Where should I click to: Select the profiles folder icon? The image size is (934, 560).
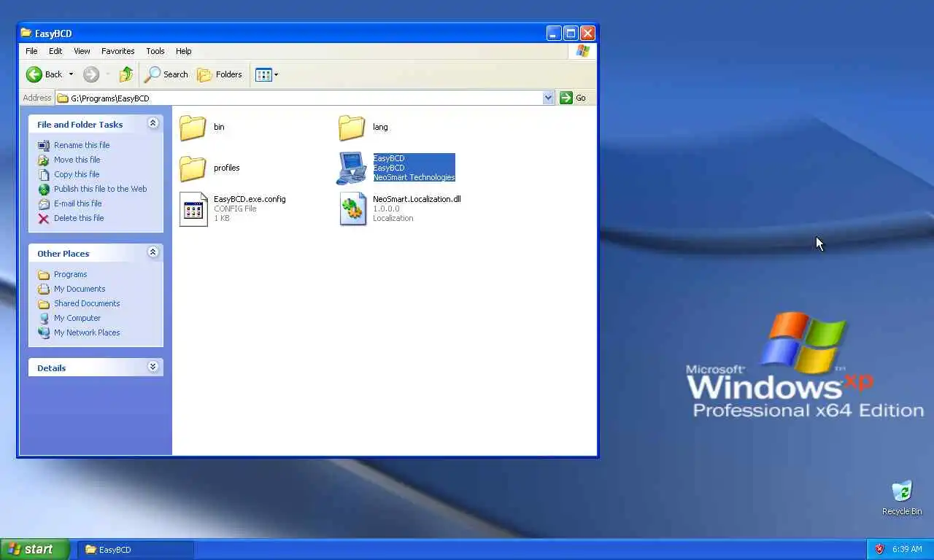193,168
